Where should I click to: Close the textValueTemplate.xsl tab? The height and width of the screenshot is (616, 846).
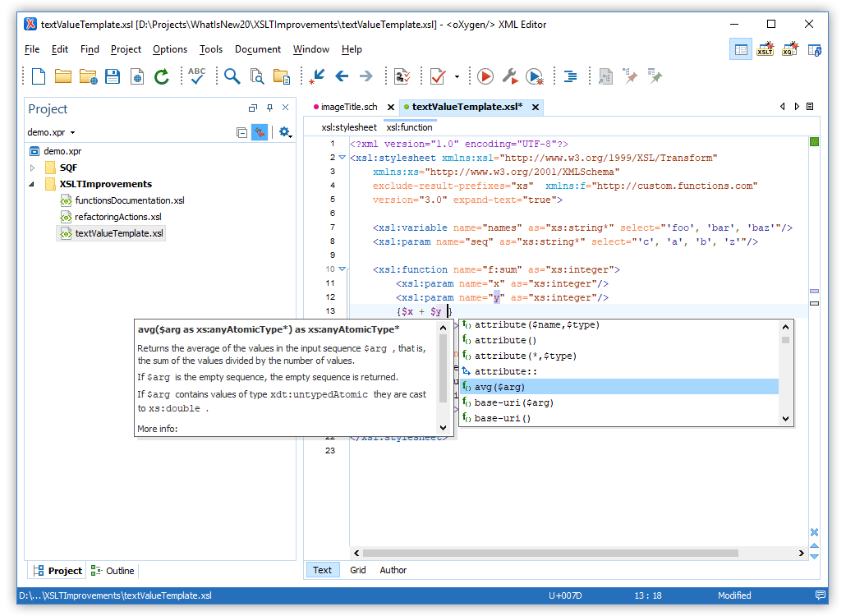536,108
